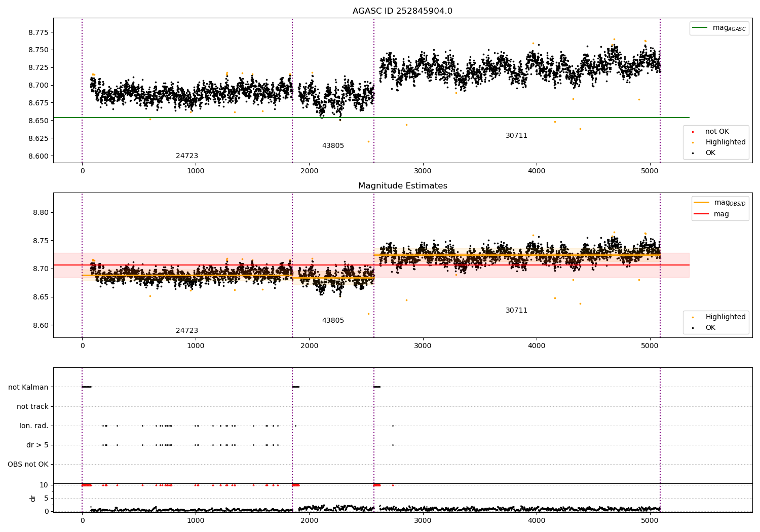Click the mag OBSID legend label
The height and width of the screenshot is (532, 760).
[x=730, y=203]
